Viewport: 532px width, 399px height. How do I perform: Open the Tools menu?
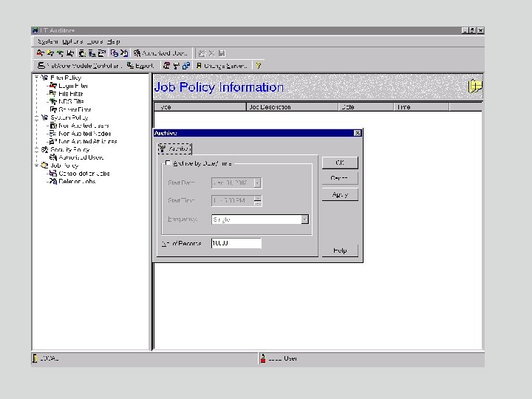click(95, 41)
